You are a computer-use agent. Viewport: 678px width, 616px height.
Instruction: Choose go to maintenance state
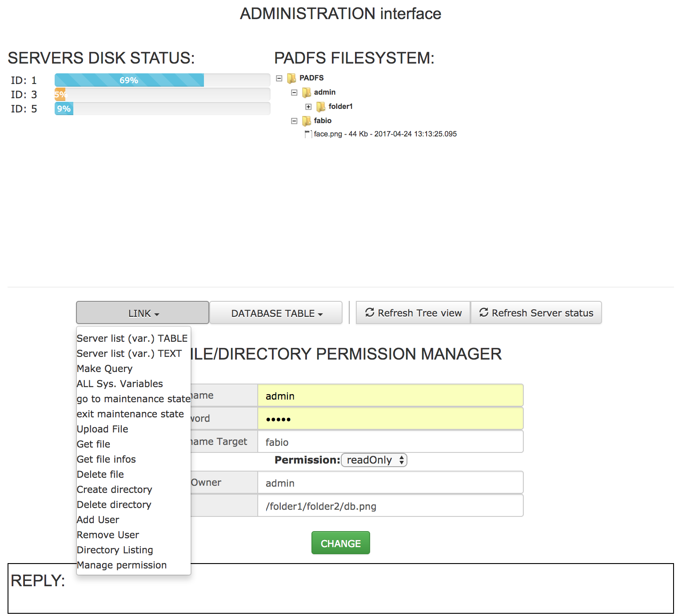[133, 399]
